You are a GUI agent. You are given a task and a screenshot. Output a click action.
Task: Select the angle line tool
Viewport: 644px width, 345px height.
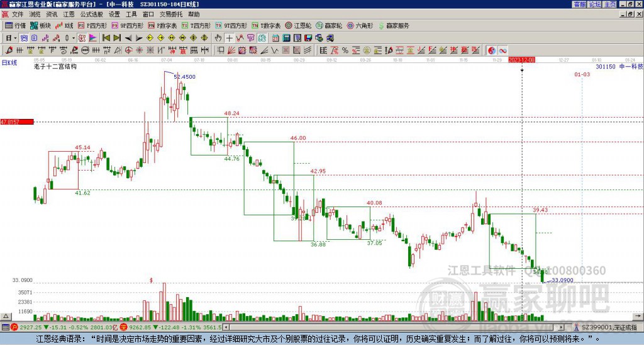coord(264,50)
